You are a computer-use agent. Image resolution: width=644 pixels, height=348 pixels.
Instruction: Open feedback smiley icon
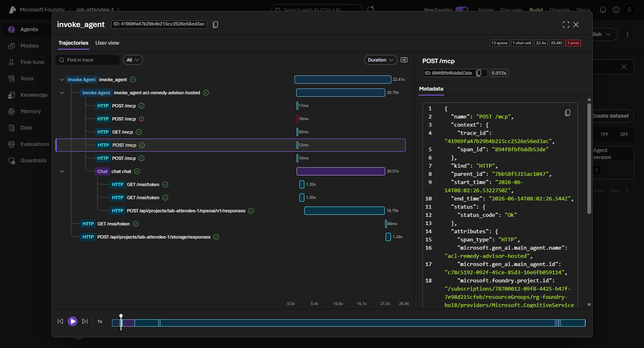(616, 10)
